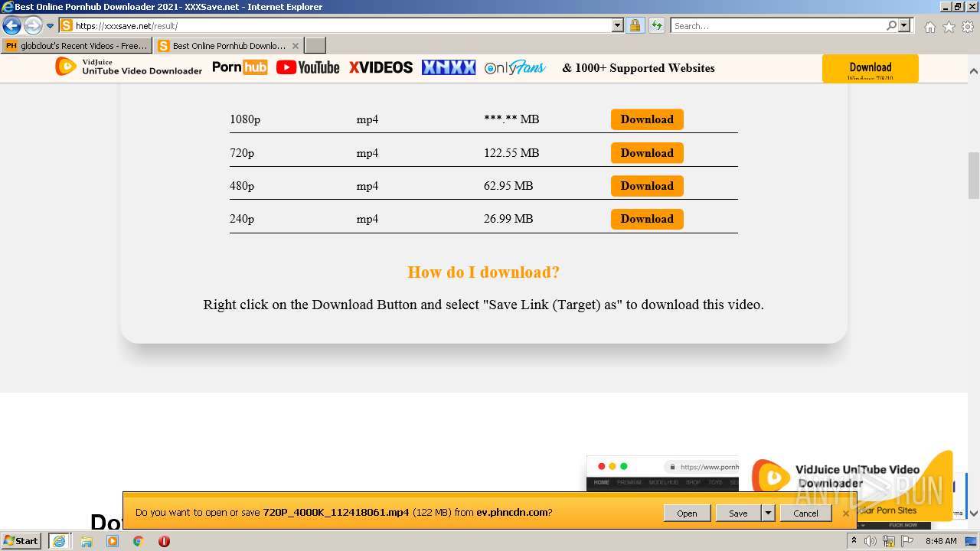This screenshot has height=551, width=980.
Task: Click Save in the download bar
Action: click(738, 514)
